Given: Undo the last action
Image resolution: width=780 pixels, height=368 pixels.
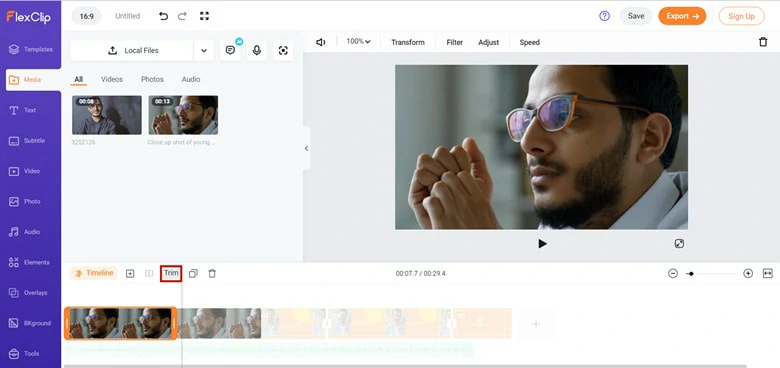Looking at the screenshot, I should point(163,16).
